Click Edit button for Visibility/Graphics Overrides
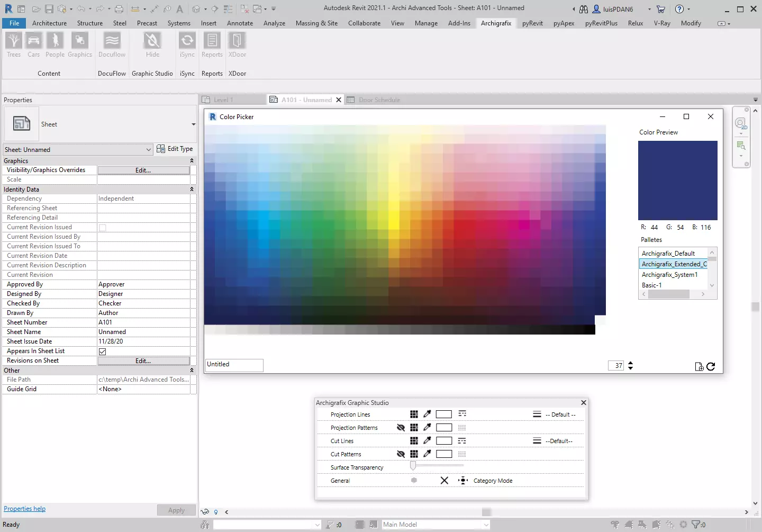The image size is (762, 532). pos(143,170)
